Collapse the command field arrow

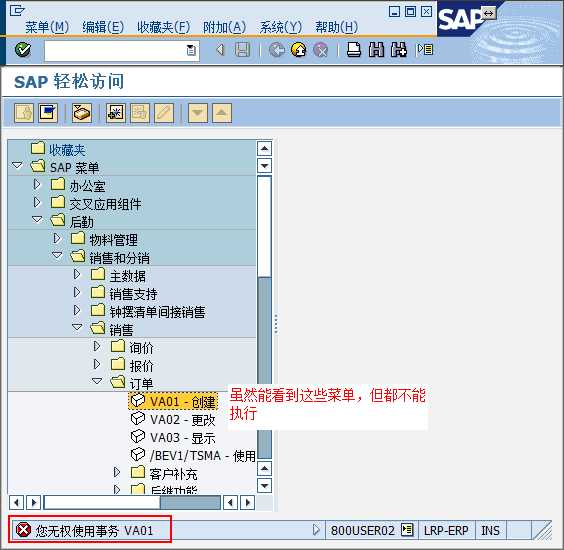point(220,50)
